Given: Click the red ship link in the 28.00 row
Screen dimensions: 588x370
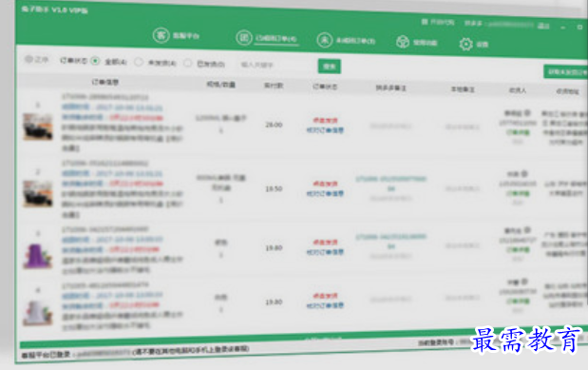Looking at the screenshot, I should click(325, 120).
